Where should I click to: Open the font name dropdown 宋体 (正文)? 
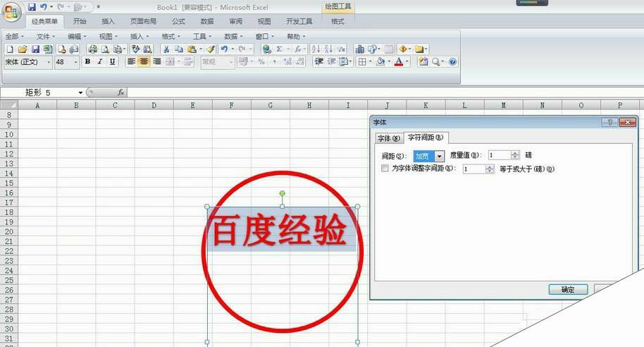point(49,62)
